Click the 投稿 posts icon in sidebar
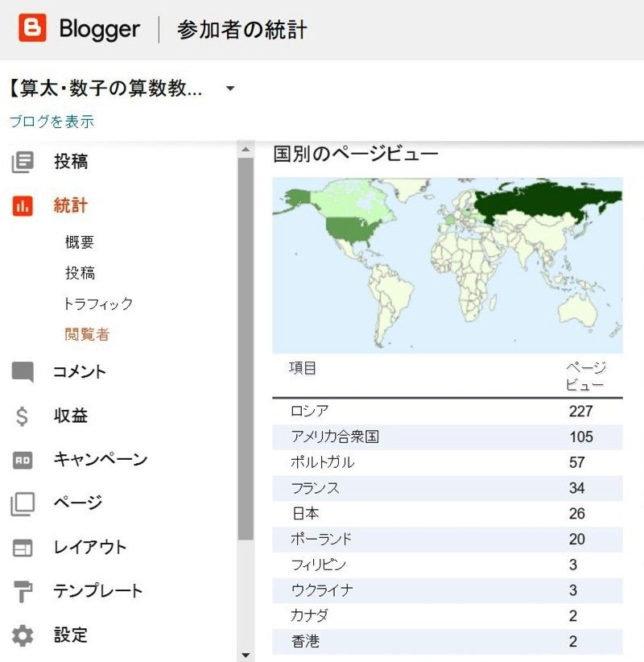Viewport: 644px width, 662px height. 23,162
